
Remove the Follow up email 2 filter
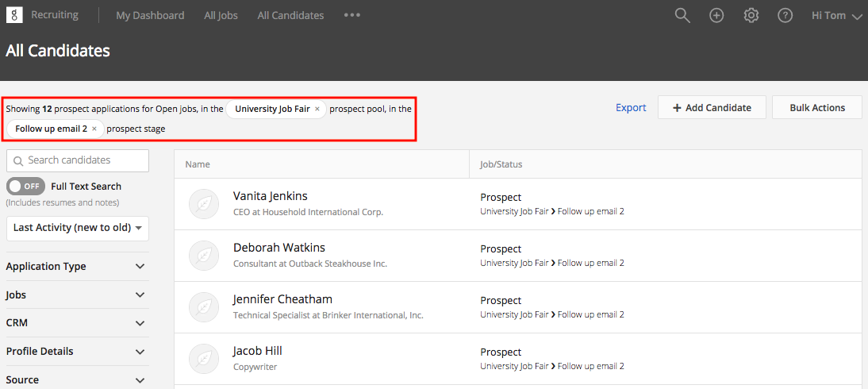point(94,129)
